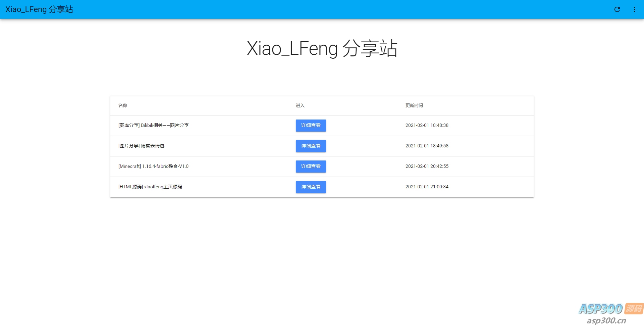Click the Xiao_LFeng 分享站 title in top bar
This screenshot has width=644, height=328.
point(39,9)
